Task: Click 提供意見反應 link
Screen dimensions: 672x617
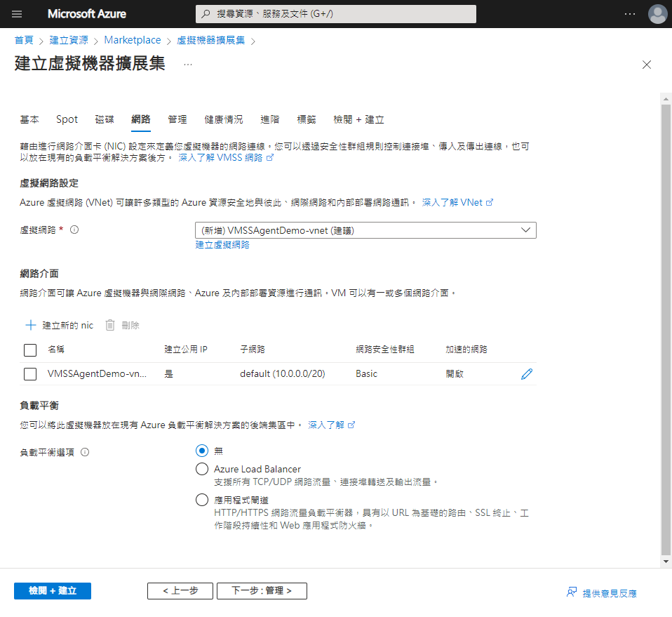Action: [610, 593]
